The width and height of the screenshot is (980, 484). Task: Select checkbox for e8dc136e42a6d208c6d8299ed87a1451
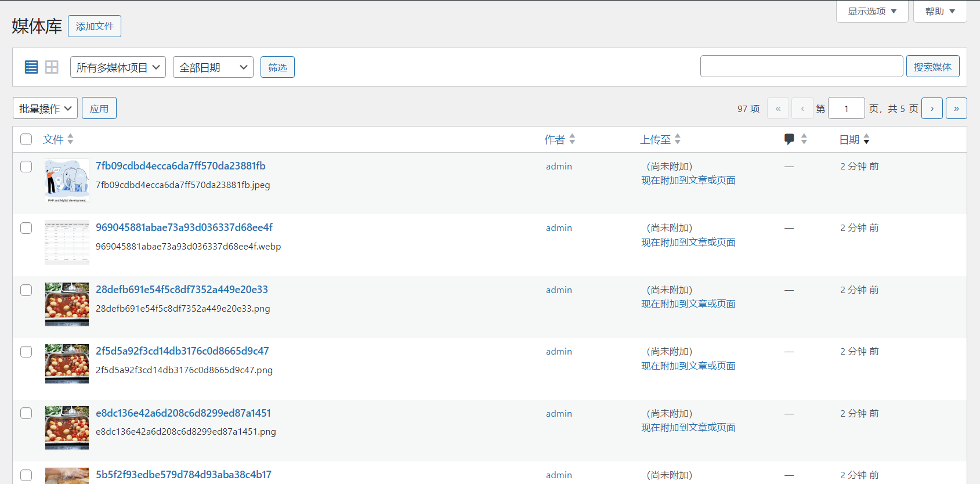pos(26,413)
